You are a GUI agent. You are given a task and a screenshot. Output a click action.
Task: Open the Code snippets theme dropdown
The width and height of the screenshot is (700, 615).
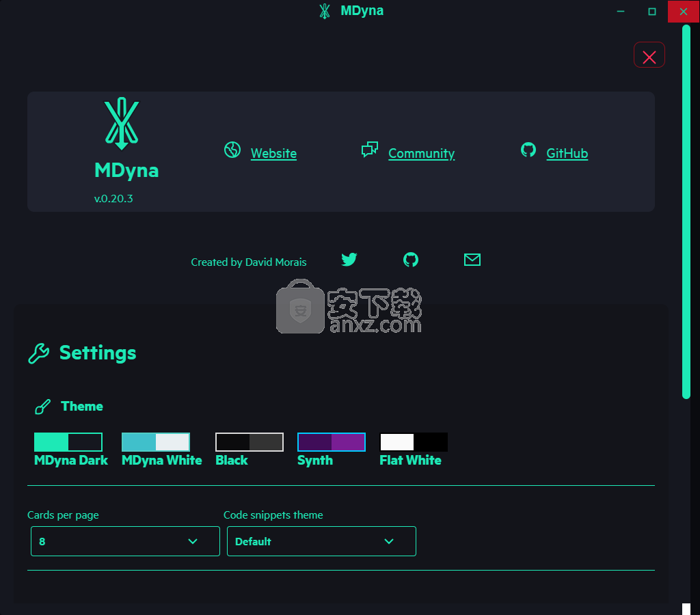coord(321,541)
